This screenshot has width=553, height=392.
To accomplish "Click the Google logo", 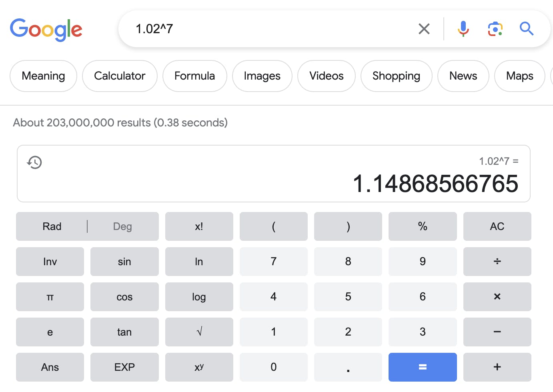I will (46, 30).
